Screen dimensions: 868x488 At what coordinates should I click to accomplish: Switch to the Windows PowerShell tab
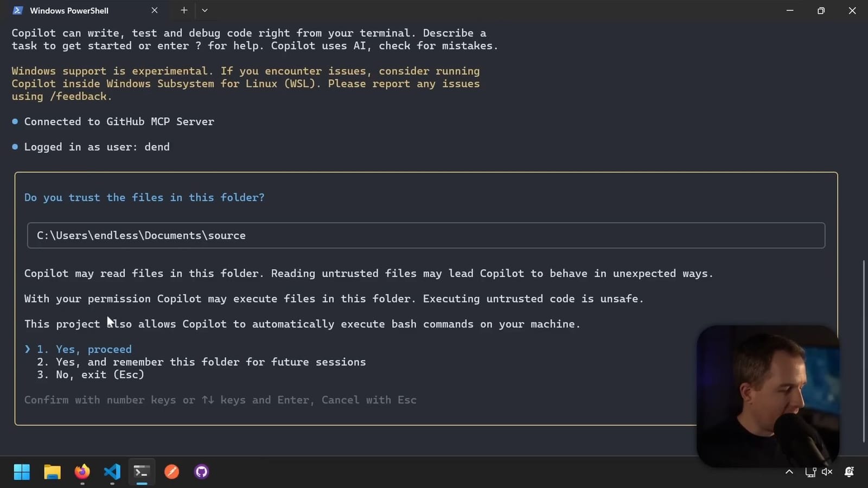tap(69, 10)
